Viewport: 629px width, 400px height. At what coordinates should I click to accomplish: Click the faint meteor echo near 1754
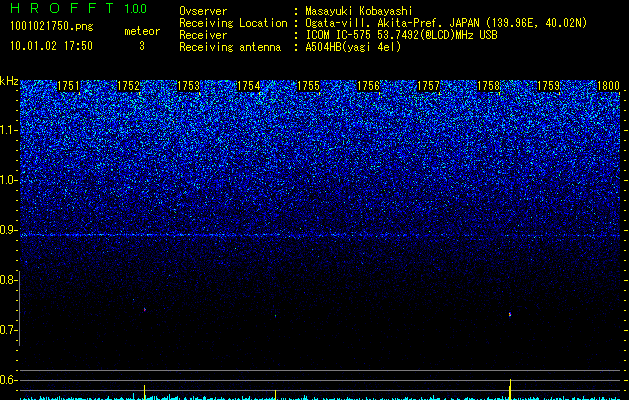point(275,316)
